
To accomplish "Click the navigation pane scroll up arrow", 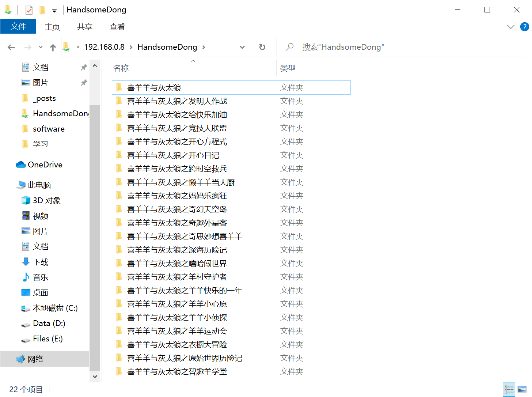I will click(95, 66).
